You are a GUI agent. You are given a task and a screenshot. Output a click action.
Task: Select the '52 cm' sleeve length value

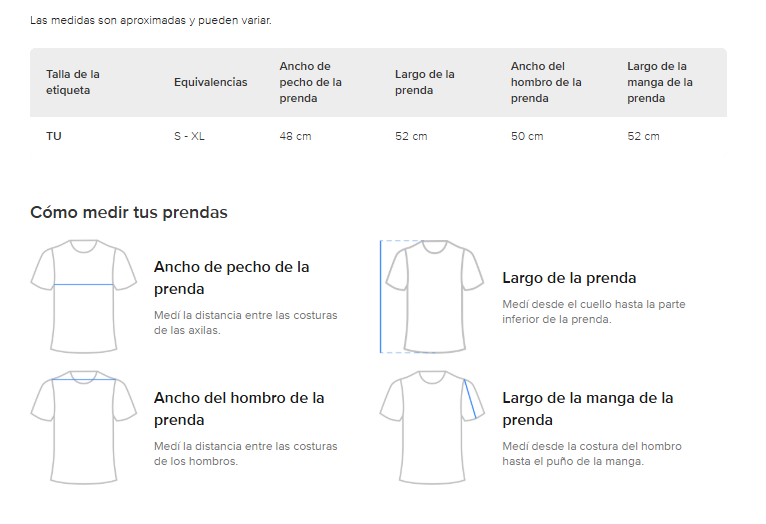point(643,136)
